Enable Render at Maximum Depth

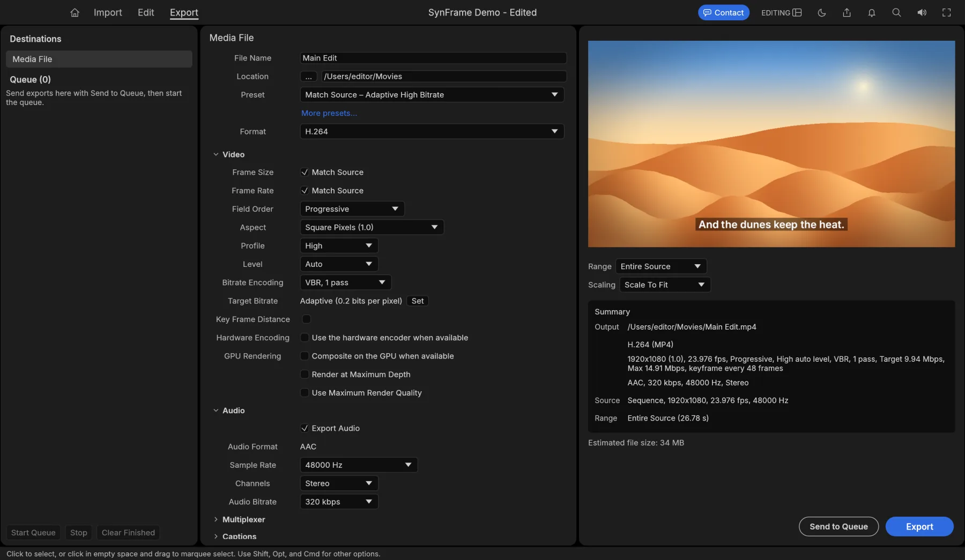(x=305, y=375)
